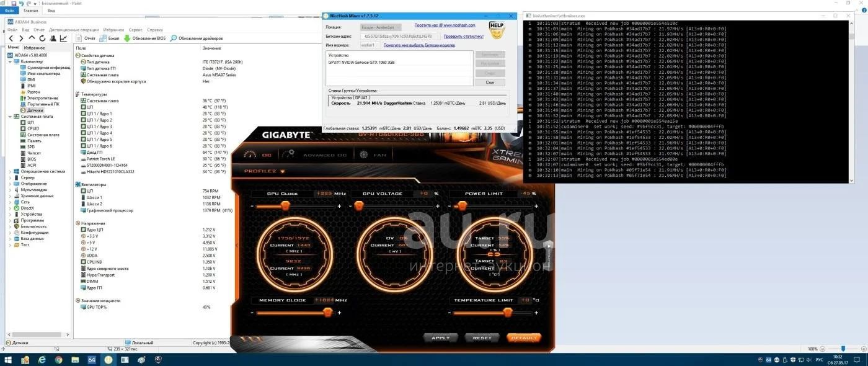Click Обновления BIOS toolbar button
This screenshot has width=868, height=366.
point(145,38)
